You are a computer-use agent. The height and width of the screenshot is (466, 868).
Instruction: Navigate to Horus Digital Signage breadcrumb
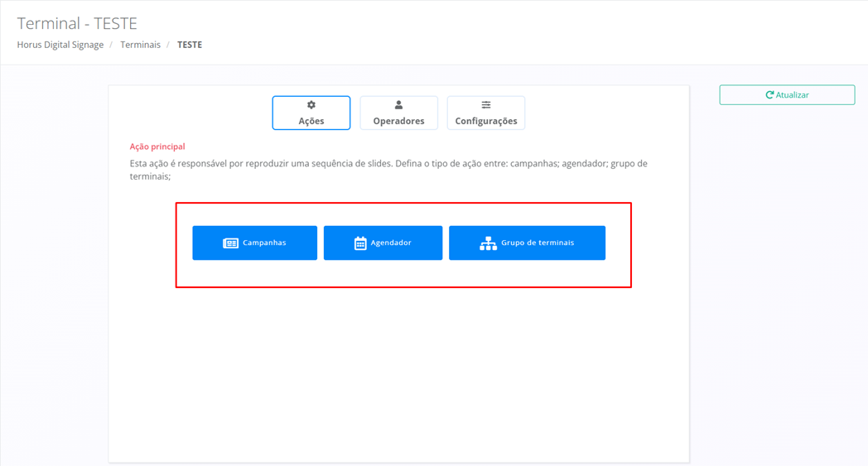[60, 45]
